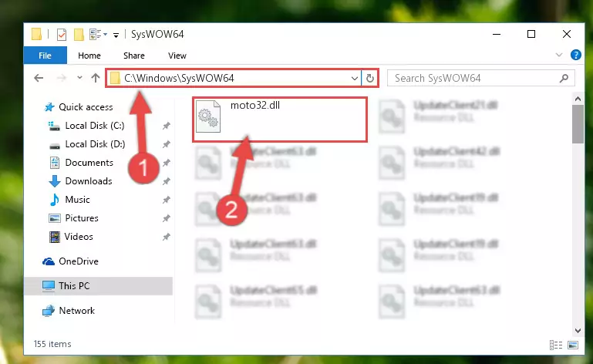Image resolution: width=593 pixels, height=364 pixels.
Task: Click the pin icon next to Music
Action: tap(167, 200)
